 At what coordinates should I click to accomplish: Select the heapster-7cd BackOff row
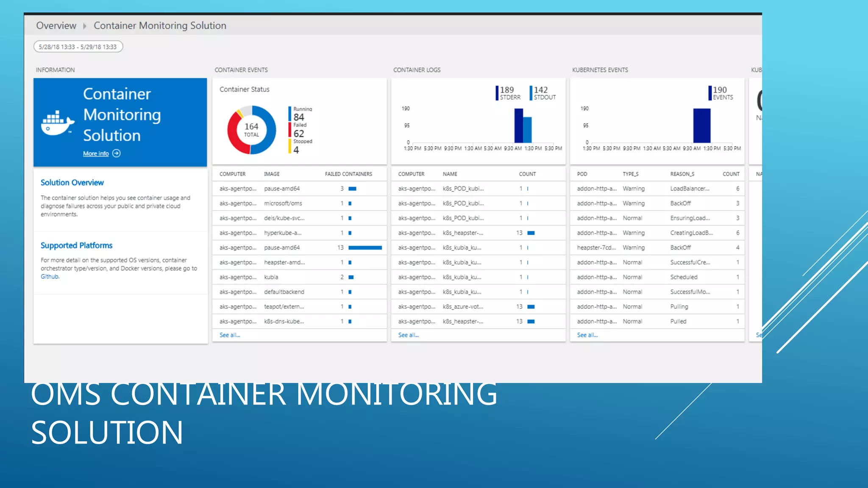657,248
